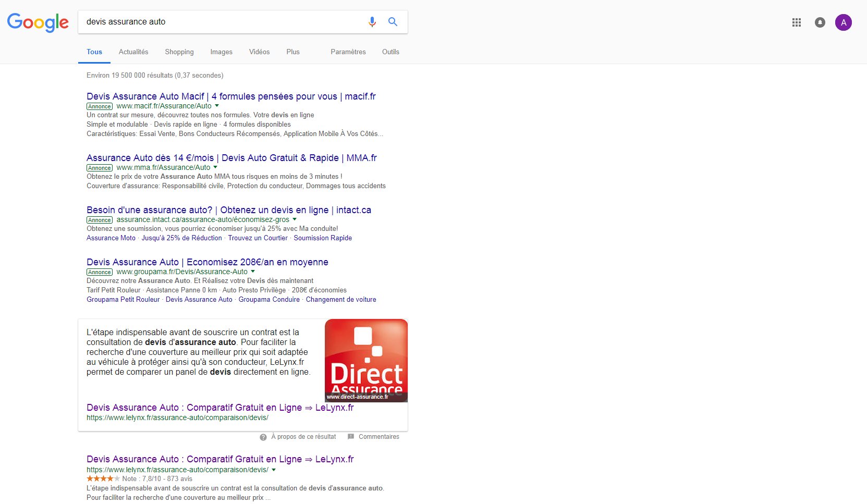
Task: Switch to the Shopping tab
Action: point(179,52)
